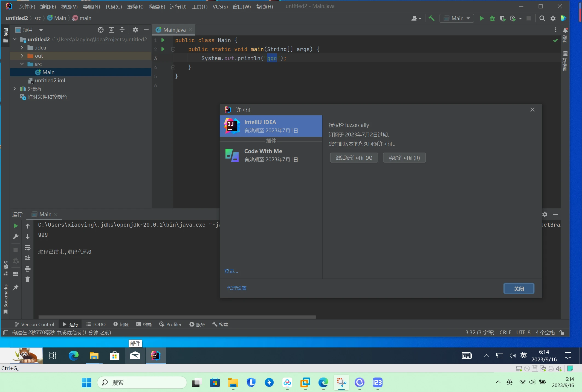Click the 关闭 button in license dialog
The height and width of the screenshot is (392, 582).
point(519,289)
